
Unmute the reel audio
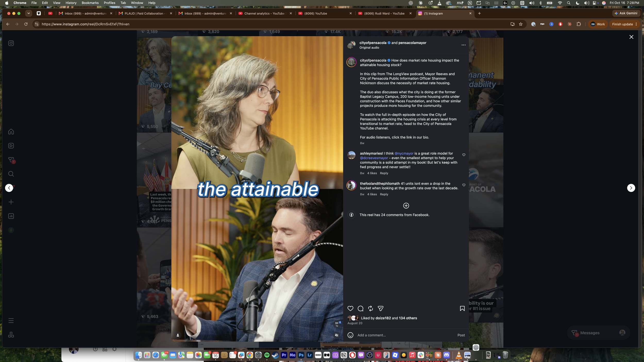336,335
